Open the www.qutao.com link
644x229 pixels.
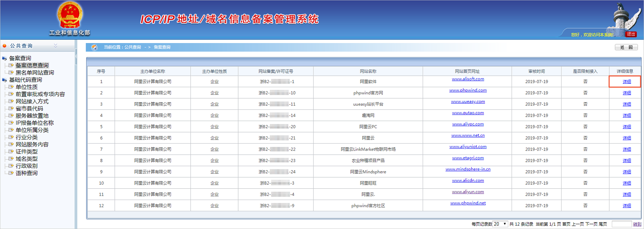pyautogui.click(x=468, y=113)
